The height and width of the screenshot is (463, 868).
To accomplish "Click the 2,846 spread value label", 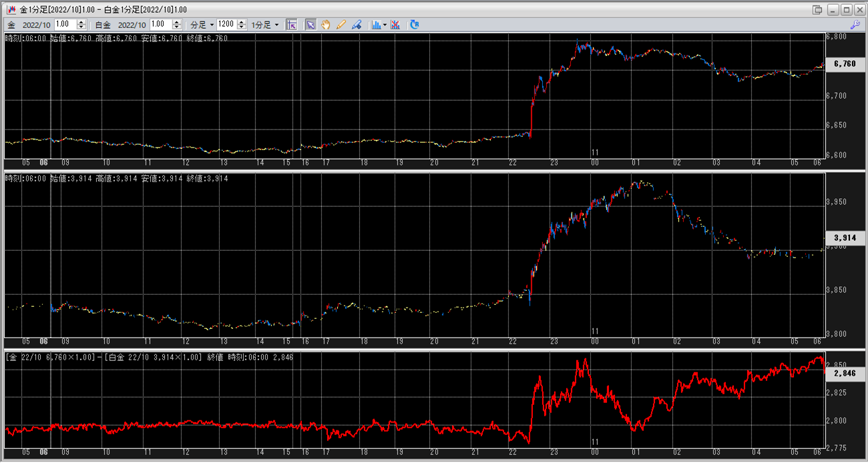I will pos(845,374).
